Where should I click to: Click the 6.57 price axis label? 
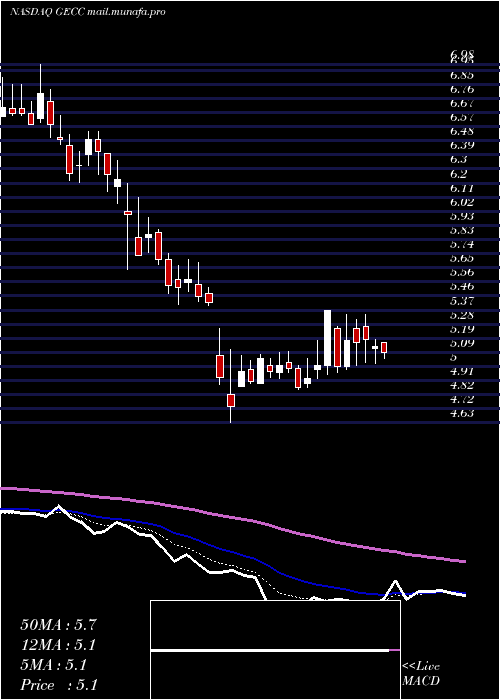pos(462,117)
